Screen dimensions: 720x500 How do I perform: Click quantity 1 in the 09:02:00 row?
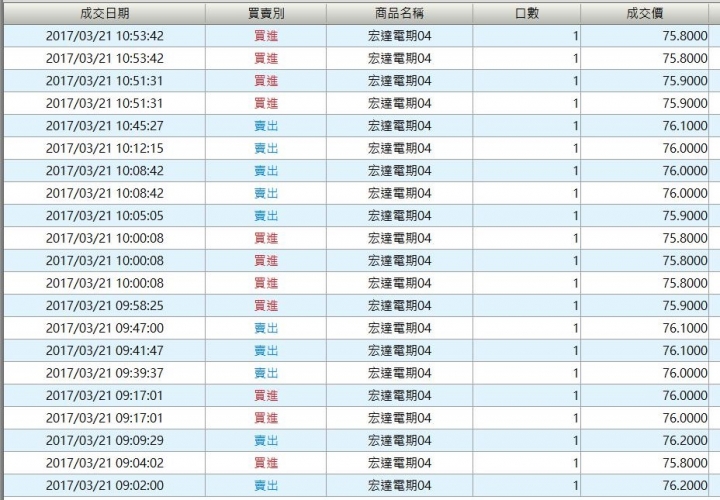tap(575, 486)
